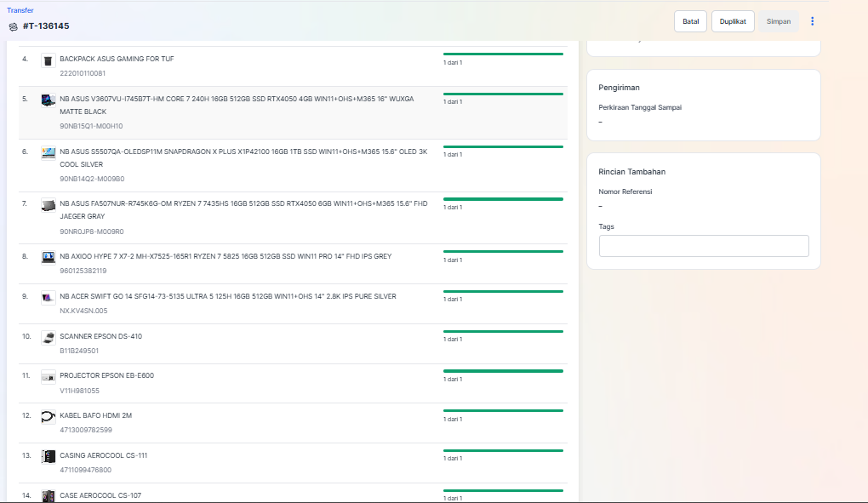
Task: Select the NB ACER SWIFT GO 14 name
Action: 228,296
